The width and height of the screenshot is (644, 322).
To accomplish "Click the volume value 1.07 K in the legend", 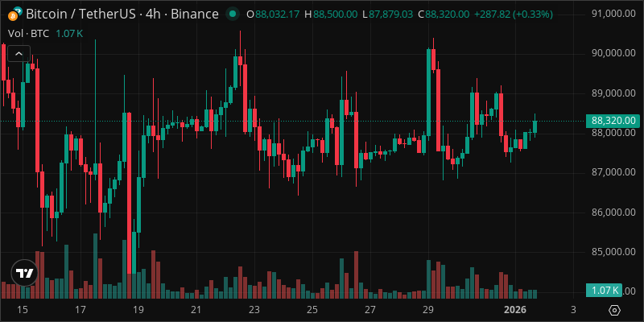I will [69, 34].
